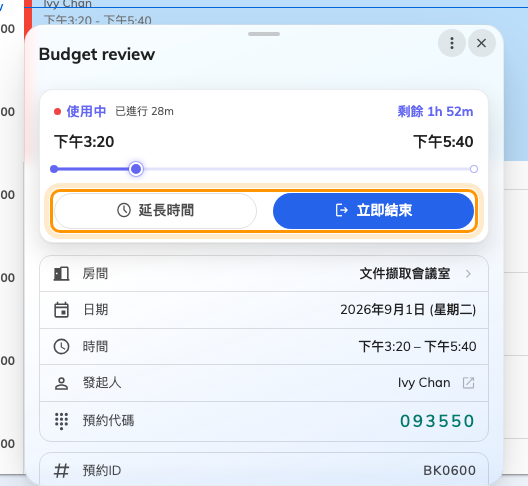This screenshot has height=486, width=528.
Task: Click the Budget review title
Action: 97,54
